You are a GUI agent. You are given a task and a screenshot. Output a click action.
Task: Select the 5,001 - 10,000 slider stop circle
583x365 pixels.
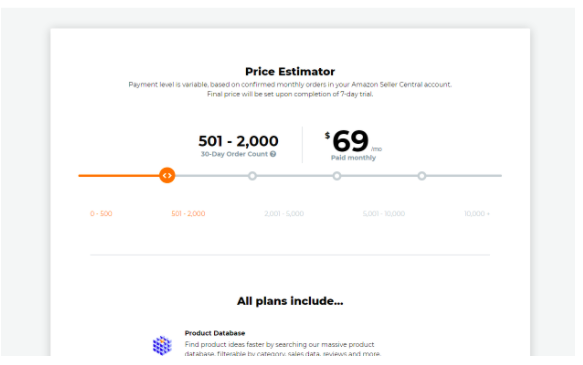point(337,176)
